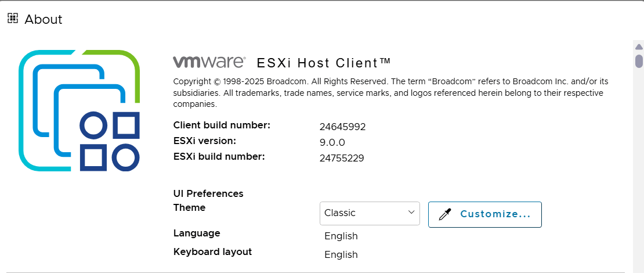
Task: Click the About dialog grid icon
Action: tap(13, 19)
